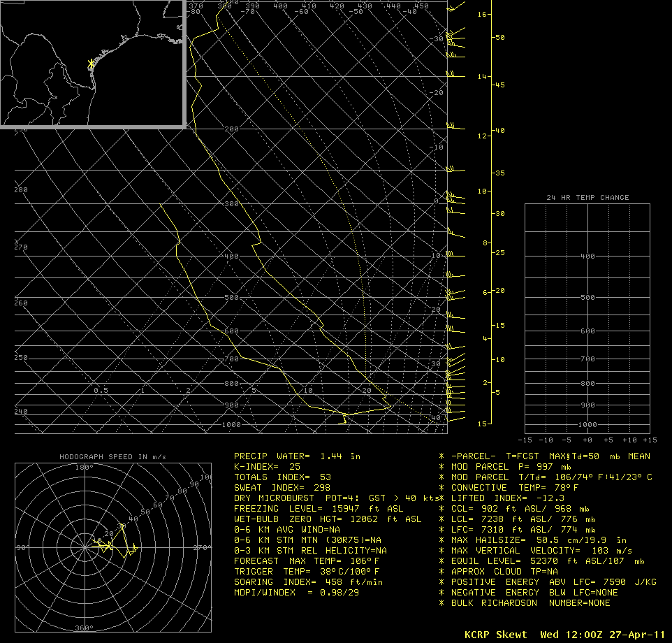Click the "360°" label on the hodograph
Screen dimensions: 672x643
click(84, 628)
